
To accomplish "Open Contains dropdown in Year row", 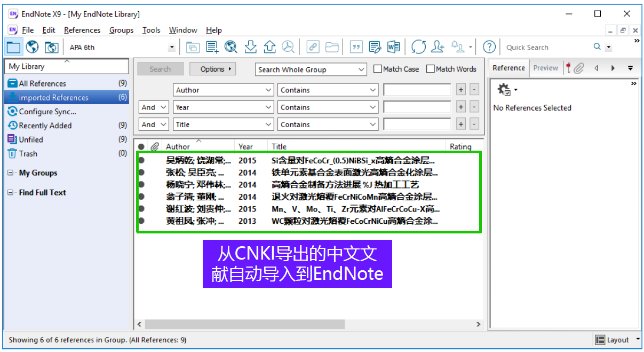I will [373, 107].
